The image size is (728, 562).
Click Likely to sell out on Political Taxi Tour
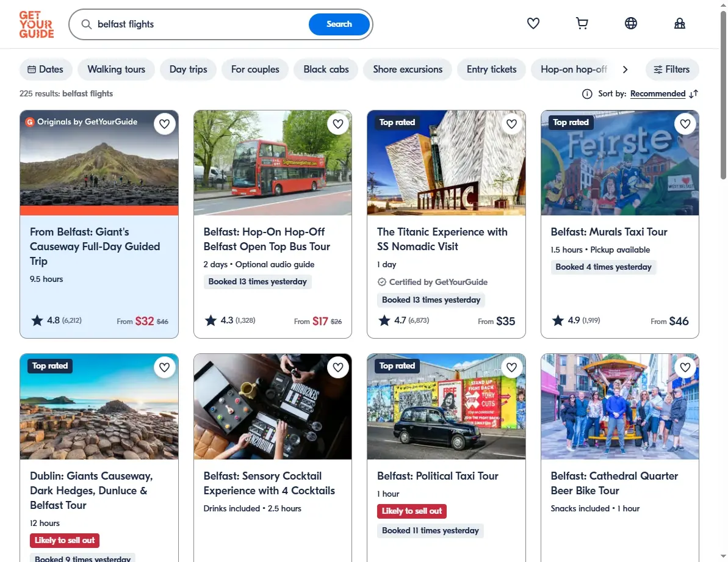tap(412, 511)
